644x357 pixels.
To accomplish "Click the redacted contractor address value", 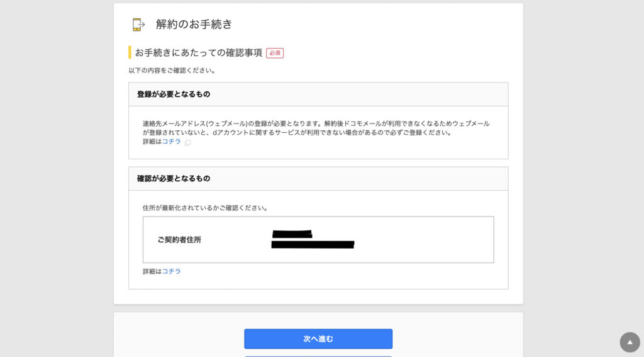I will point(313,240).
